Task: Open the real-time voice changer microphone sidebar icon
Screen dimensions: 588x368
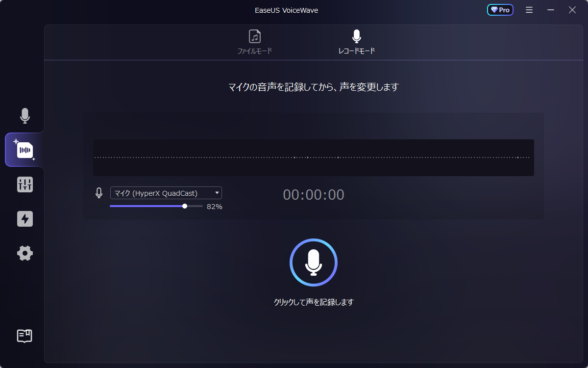Action: (25, 116)
